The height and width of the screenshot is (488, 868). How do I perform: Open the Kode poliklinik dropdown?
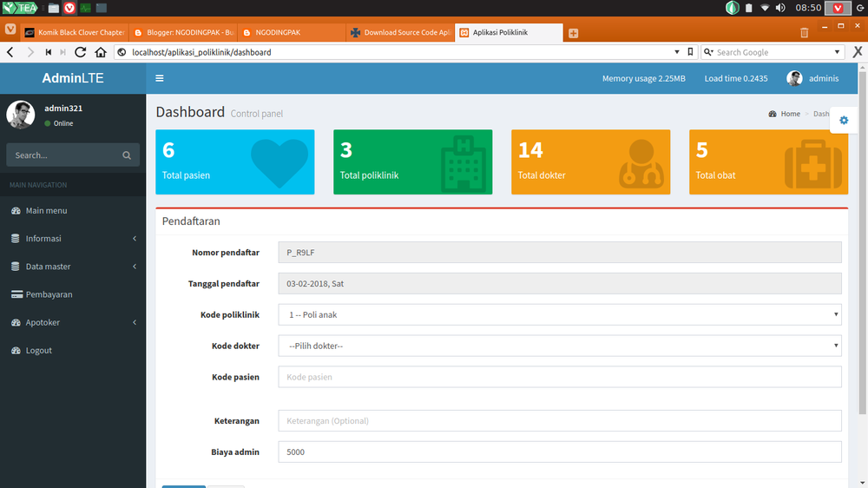[560, 314]
